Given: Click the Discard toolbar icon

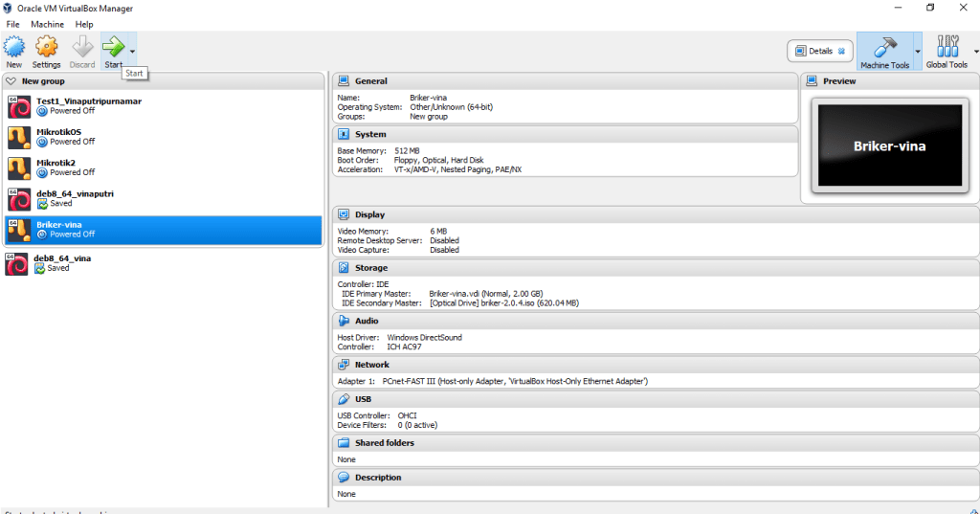Looking at the screenshot, I should click(81, 47).
